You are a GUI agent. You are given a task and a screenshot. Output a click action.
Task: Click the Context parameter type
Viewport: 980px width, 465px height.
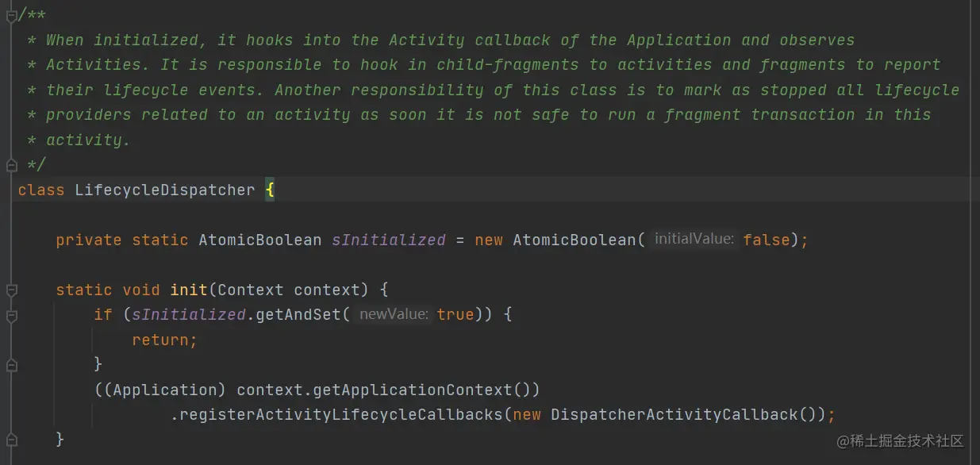[x=251, y=290]
